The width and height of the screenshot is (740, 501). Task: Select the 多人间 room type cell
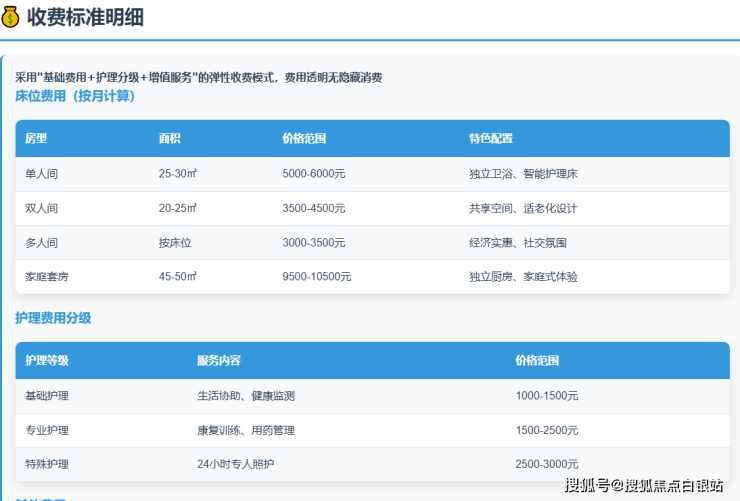click(x=42, y=242)
